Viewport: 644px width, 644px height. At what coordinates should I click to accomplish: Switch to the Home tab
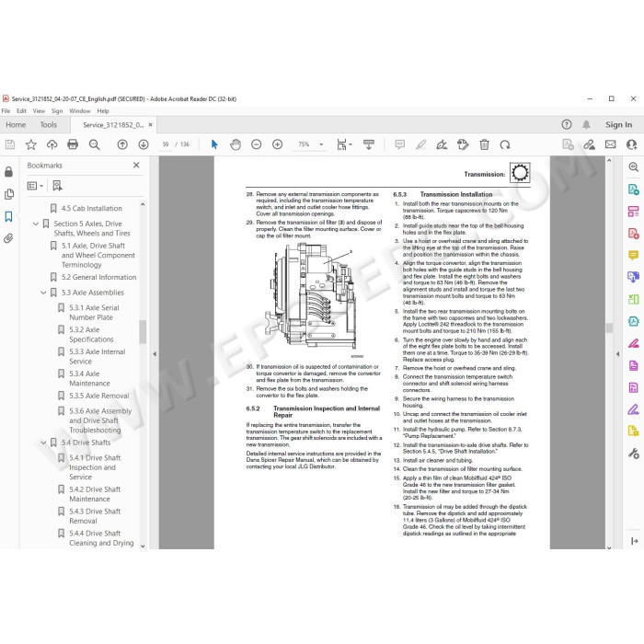[x=16, y=124]
